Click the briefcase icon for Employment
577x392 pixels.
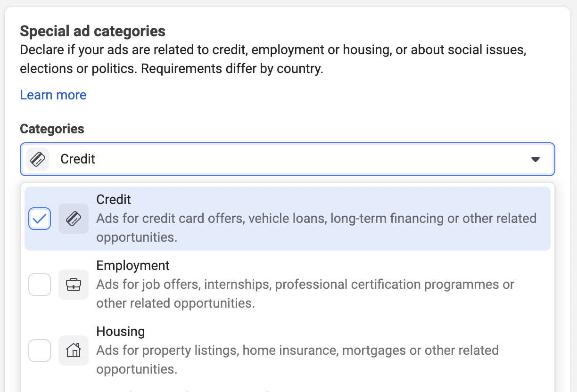click(x=74, y=285)
